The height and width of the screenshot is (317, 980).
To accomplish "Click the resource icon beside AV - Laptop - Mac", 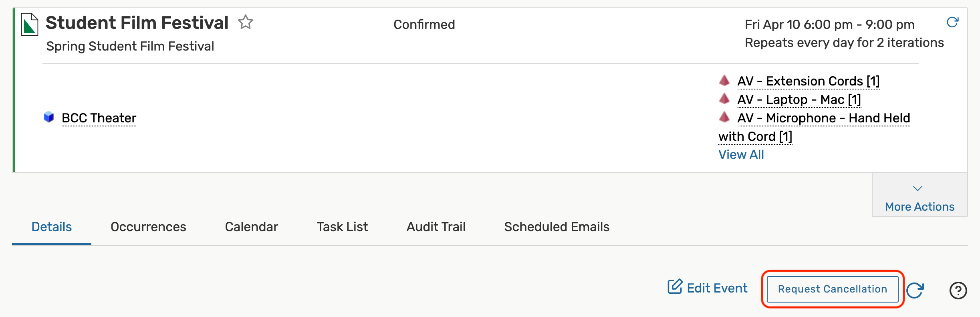I will point(724,99).
